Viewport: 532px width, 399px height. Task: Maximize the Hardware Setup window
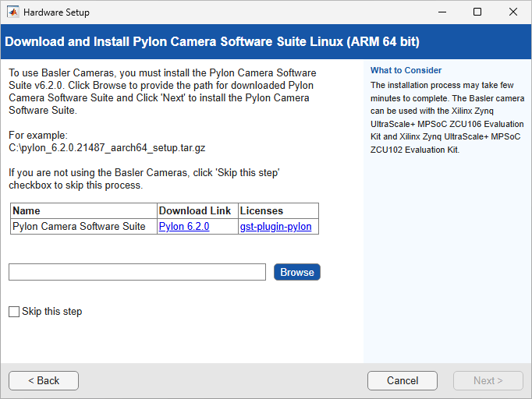(477, 12)
